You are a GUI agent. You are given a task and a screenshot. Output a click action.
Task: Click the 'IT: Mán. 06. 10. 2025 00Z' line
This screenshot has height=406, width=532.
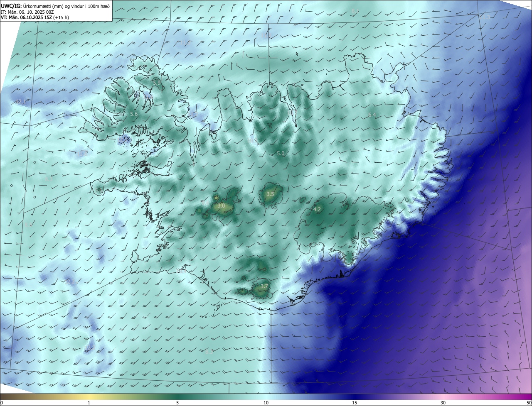[x=27, y=12]
